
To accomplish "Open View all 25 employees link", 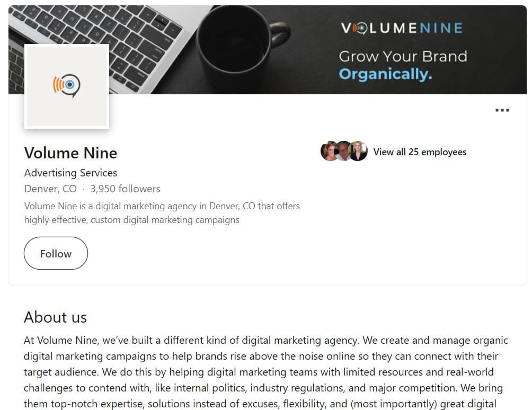I will pos(420,152).
